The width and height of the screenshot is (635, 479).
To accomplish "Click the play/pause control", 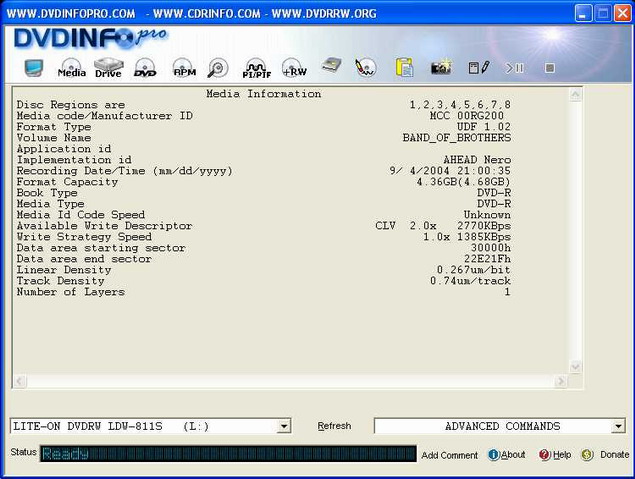I will pyautogui.click(x=515, y=68).
